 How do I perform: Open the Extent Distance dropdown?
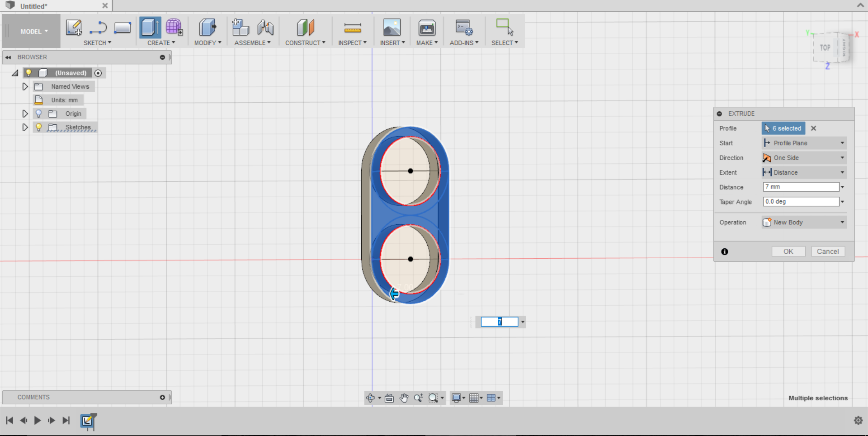coord(804,173)
